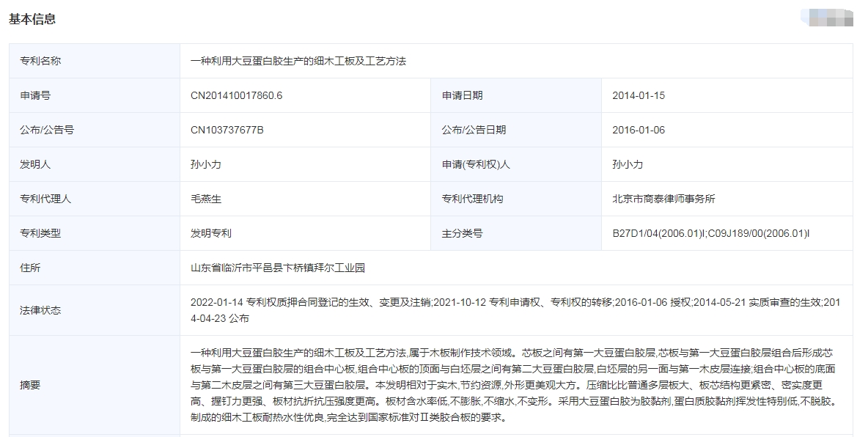Click the 法律状态 row label
The image size is (868, 437).
[40, 310]
